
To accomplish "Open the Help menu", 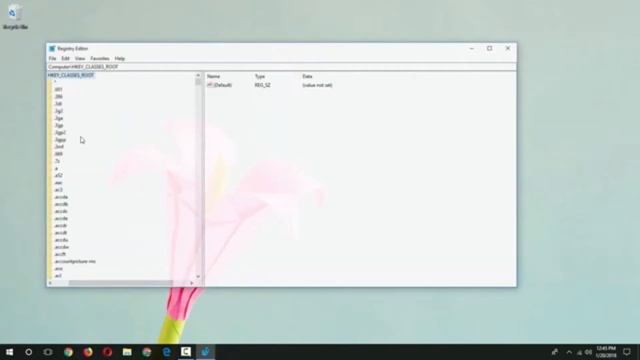I will point(120,58).
